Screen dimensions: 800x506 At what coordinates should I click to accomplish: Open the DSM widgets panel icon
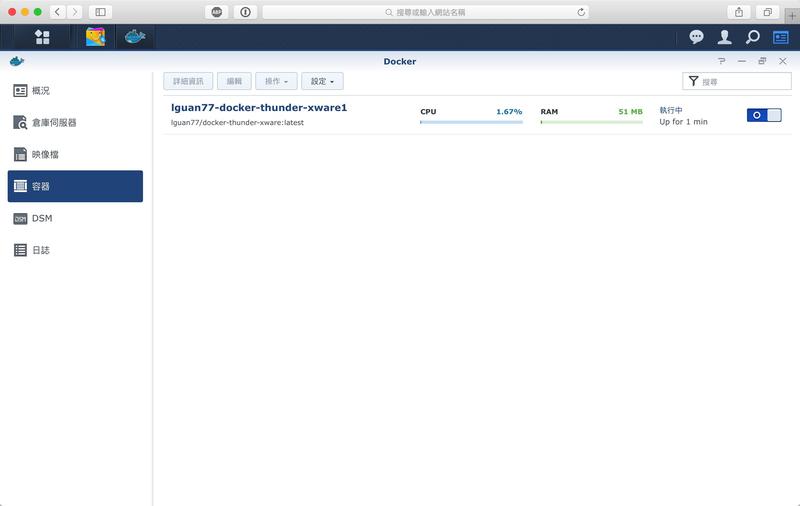781,37
